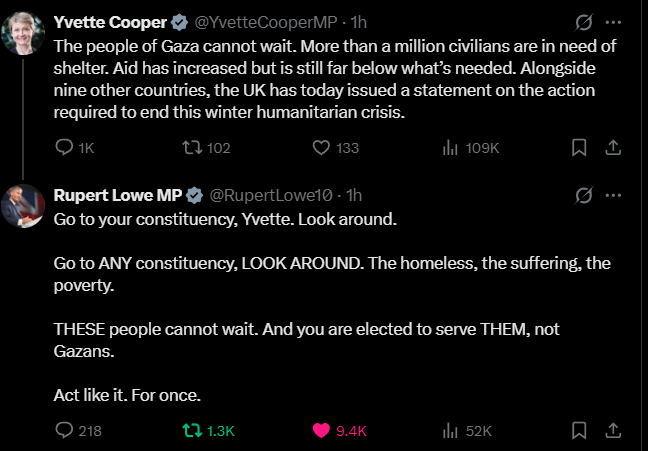Screen dimensions: 648x451
Task: Bookmark Rupert Lowe's tweet
Action: tap(578, 431)
